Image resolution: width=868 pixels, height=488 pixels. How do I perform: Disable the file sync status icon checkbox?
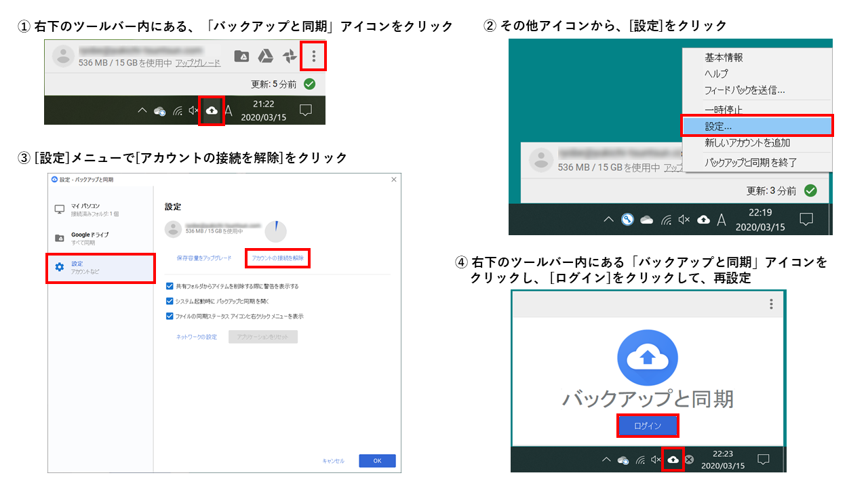170,316
